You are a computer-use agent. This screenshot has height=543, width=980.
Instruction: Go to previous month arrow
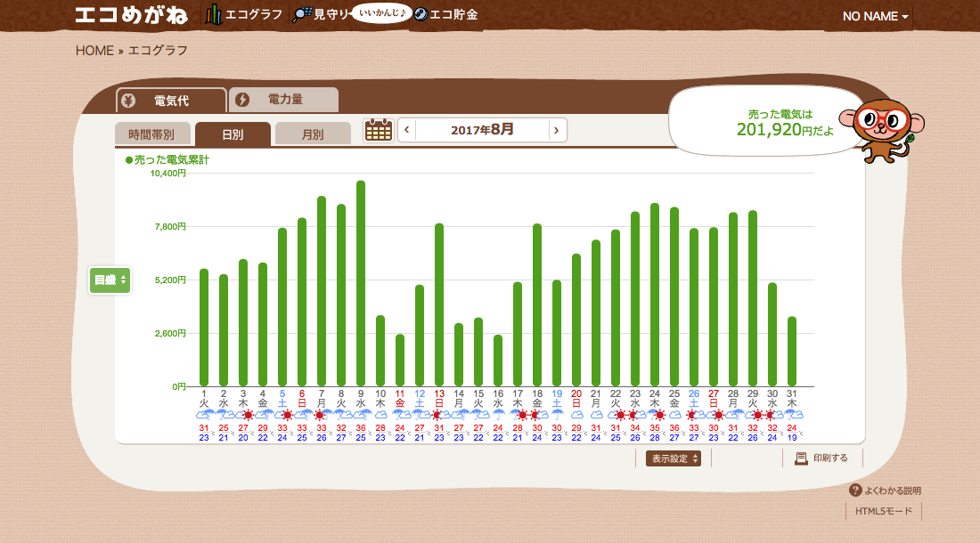coord(407,130)
